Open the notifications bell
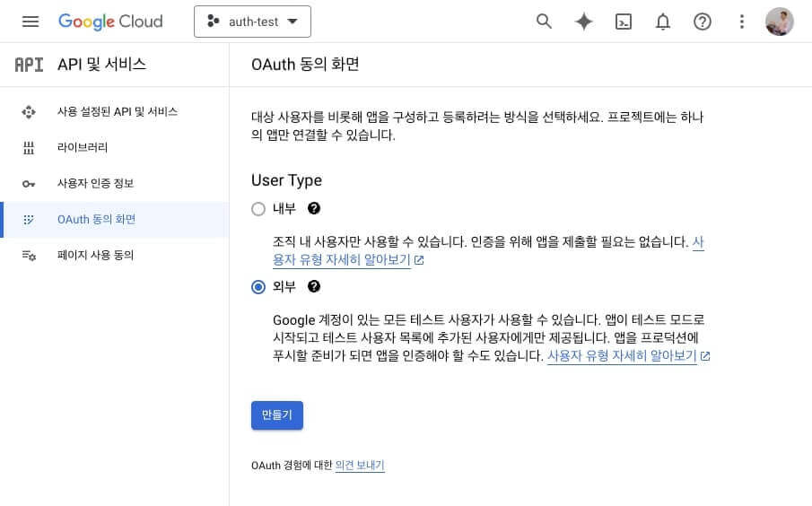 coord(663,22)
